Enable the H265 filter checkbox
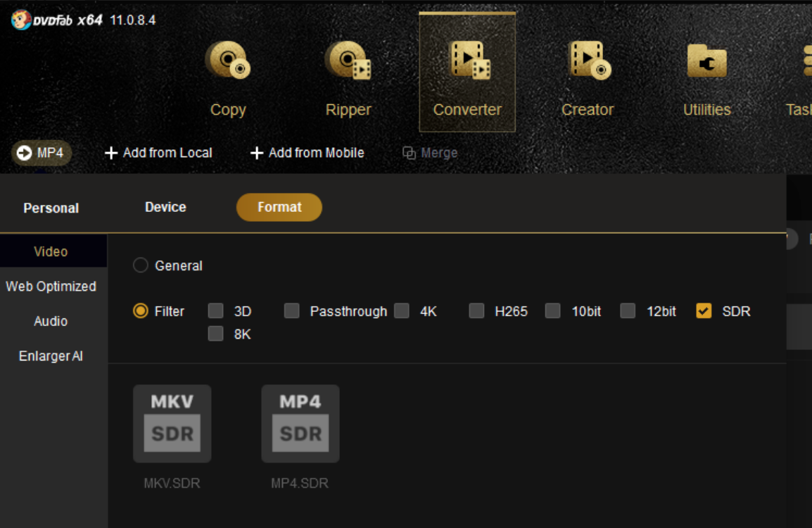This screenshot has height=528, width=812. pos(476,311)
